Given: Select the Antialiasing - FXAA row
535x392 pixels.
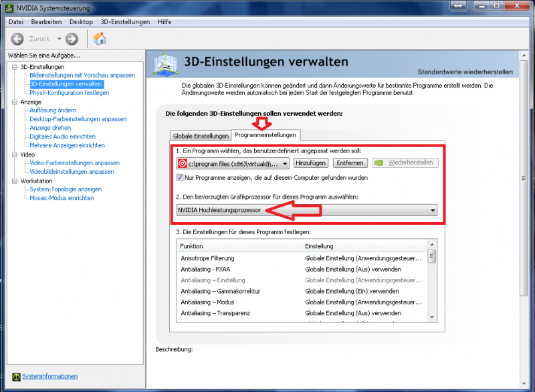Looking at the screenshot, I should (x=302, y=269).
